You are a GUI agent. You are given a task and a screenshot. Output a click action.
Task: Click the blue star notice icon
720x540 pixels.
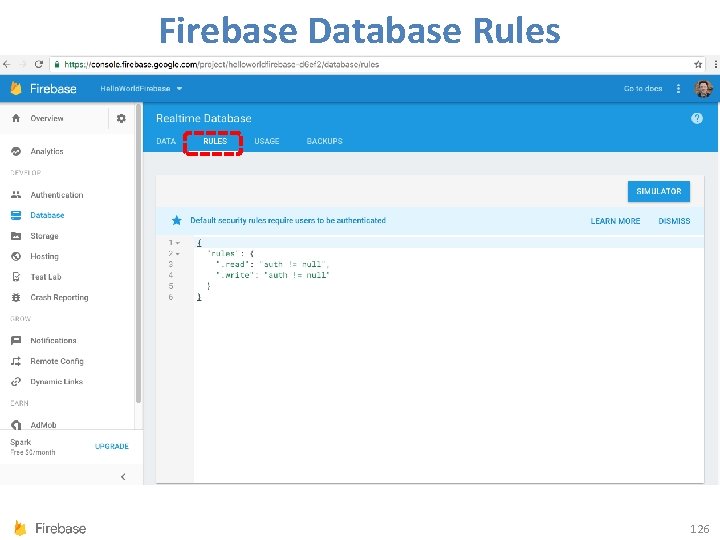(176, 220)
